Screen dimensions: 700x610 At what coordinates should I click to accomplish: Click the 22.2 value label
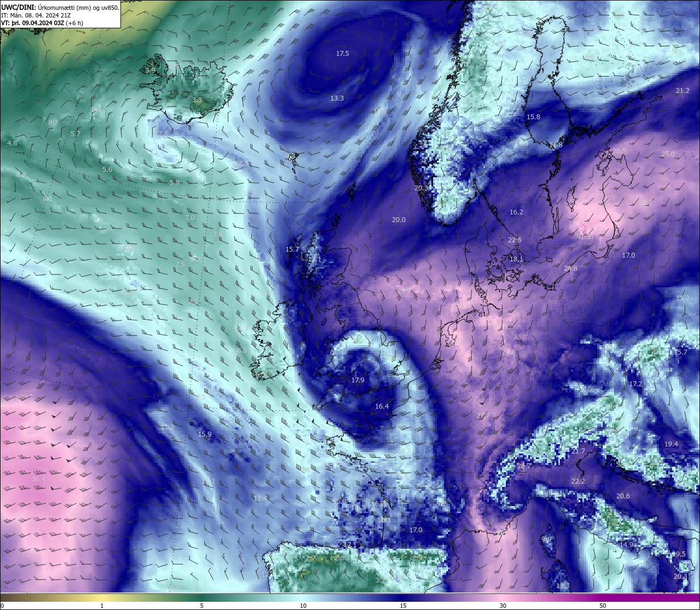(578, 481)
